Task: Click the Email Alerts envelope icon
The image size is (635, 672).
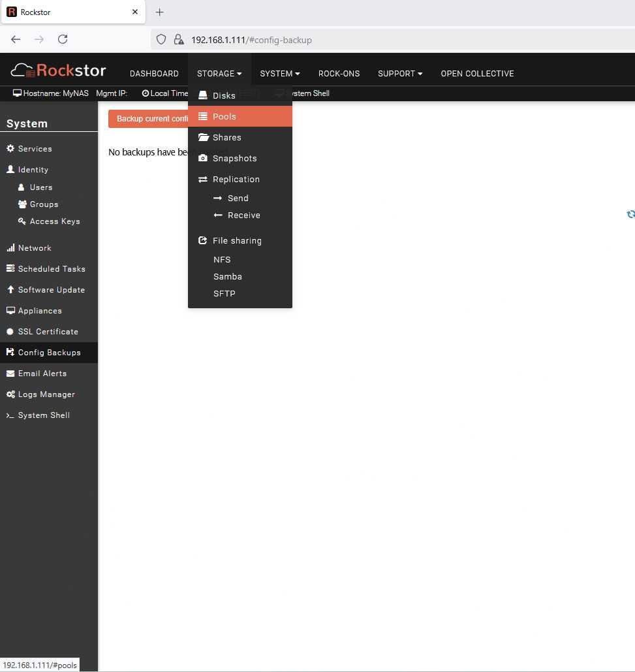Action: coord(10,374)
